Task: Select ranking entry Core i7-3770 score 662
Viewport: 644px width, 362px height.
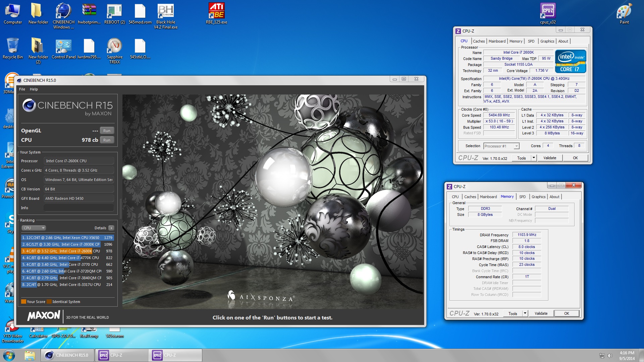Action: (x=67, y=264)
